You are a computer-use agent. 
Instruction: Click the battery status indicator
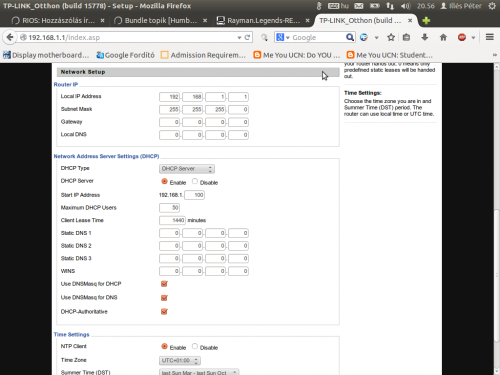(x=375, y=6)
